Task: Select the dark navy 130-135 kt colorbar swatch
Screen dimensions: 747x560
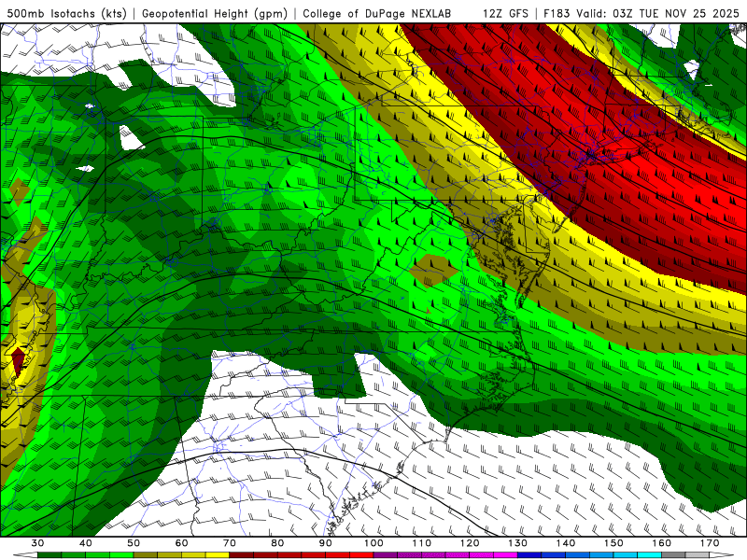Action: click(x=529, y=555)
